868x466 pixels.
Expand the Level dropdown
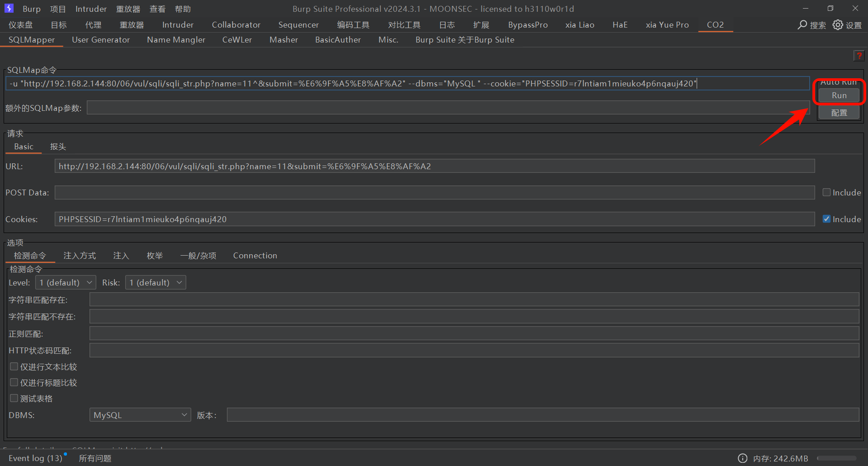click(x=66, y=282)
